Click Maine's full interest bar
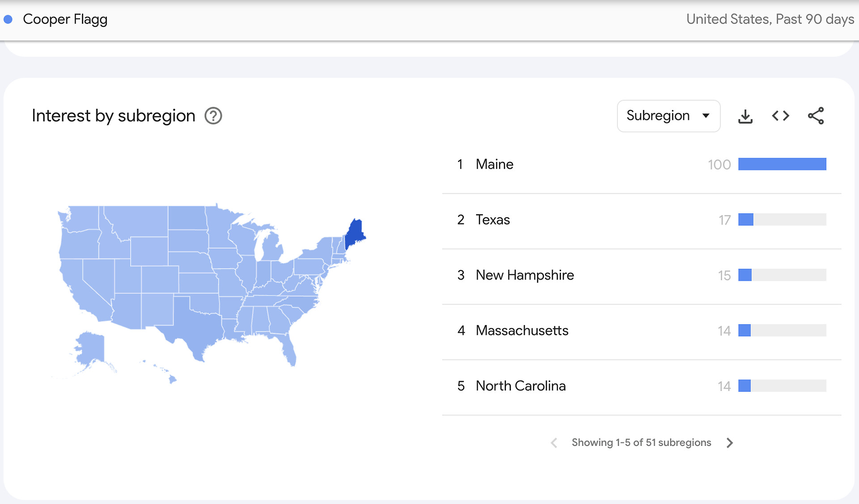This screenshot has height=504, width=859. (782, 165)
